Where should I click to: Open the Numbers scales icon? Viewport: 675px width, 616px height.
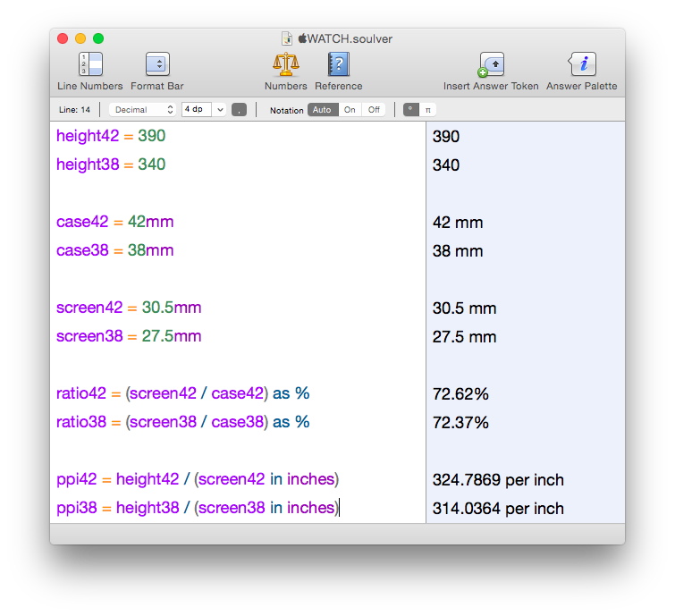(x=286, y=64)
